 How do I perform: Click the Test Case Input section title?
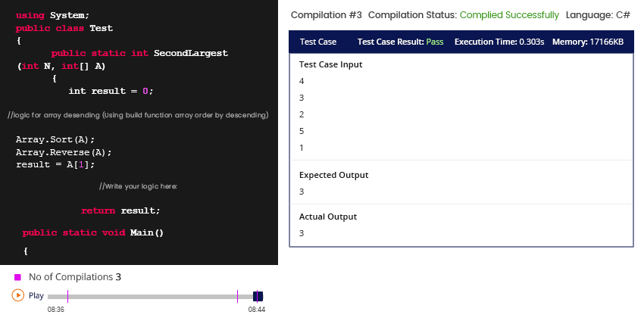point(331,64)
